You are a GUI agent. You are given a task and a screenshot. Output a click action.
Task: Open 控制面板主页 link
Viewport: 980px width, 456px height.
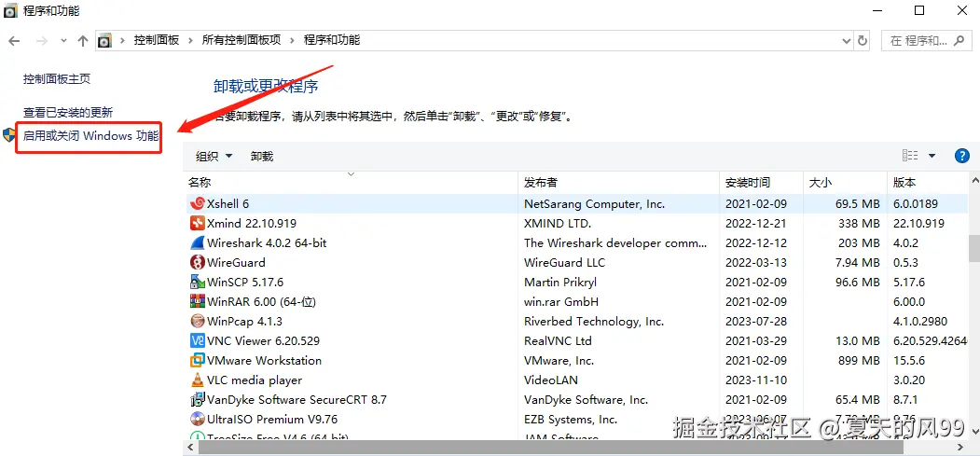pyautogui.click(x=57, y=79)
